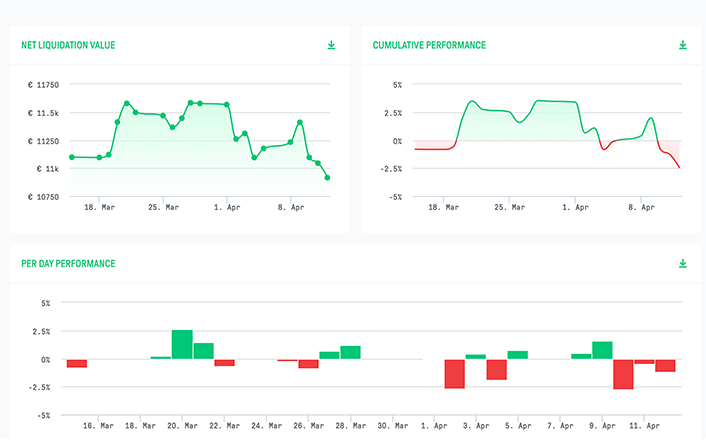Click last data point in Net Liquidation chart
Viewport: 706px width, 440px height.
coord(327,178)
